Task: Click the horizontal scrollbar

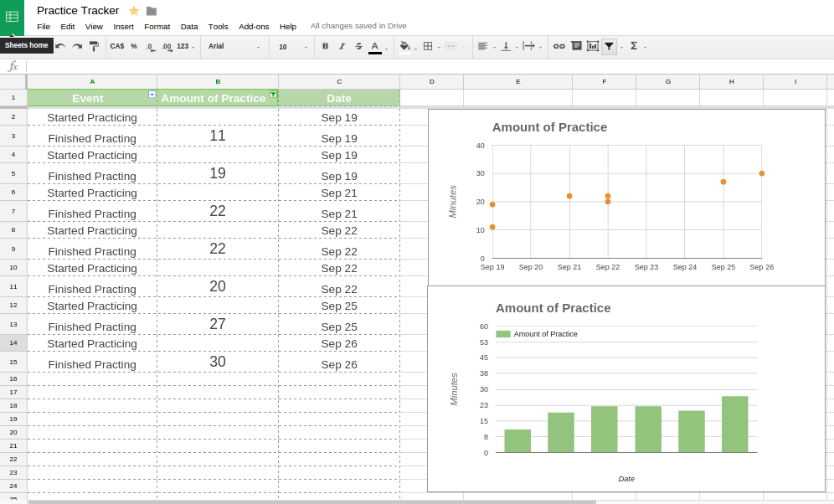Action: (x=311, y=501)
